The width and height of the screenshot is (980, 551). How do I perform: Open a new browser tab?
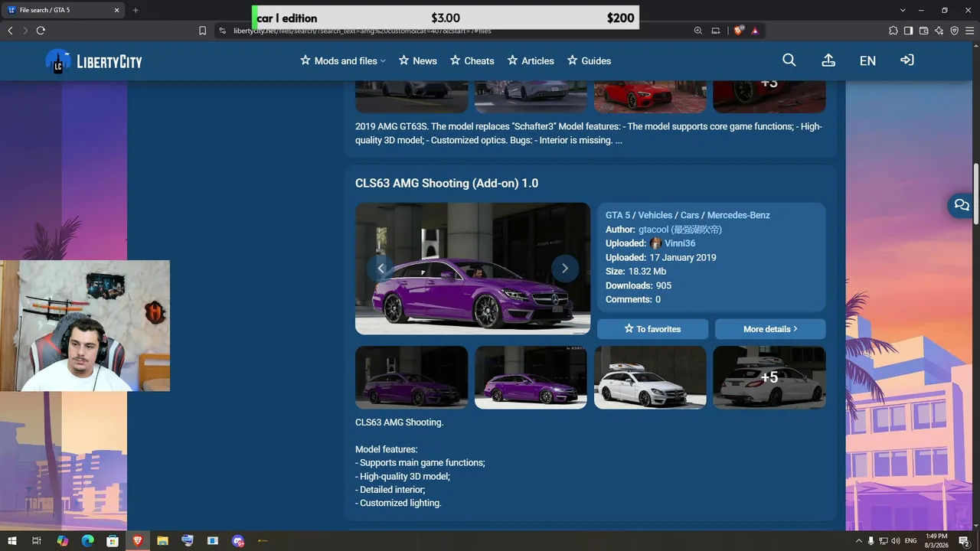[136, 10]
